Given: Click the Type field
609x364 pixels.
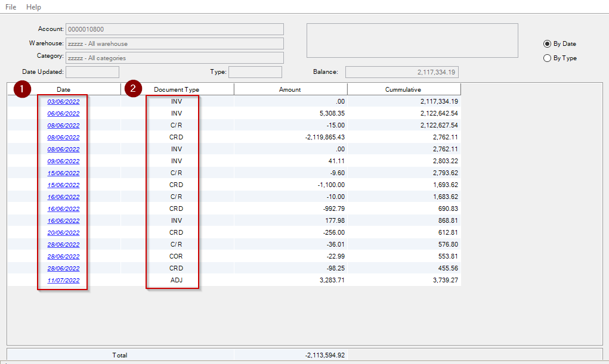Looking at the screenshot, I should 255,72.
